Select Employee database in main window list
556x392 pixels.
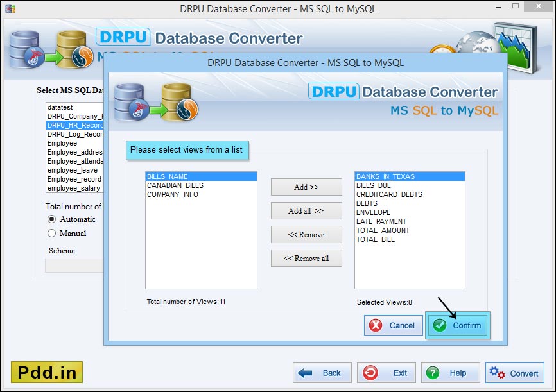pos(75,143)
